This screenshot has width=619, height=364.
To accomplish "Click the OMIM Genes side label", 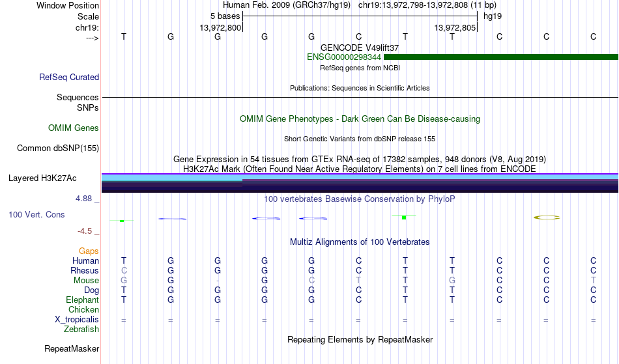I will pos(74,128).
